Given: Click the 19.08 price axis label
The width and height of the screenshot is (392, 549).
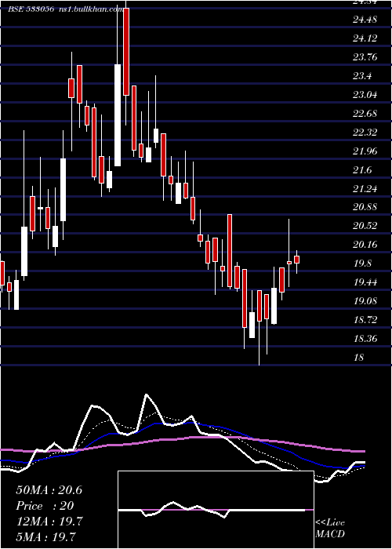Looking at the screenshot, I should [x=365, y=301].
